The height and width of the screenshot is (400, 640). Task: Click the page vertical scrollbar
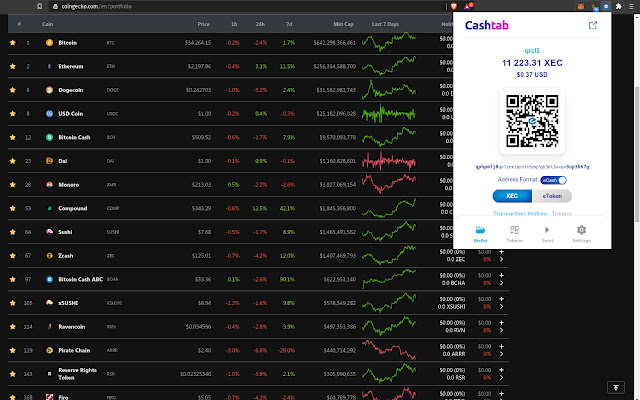tap(637, 154)
